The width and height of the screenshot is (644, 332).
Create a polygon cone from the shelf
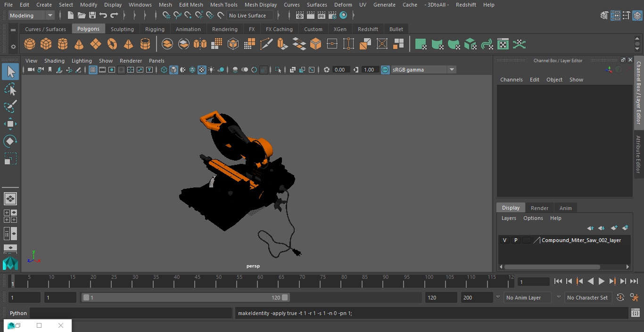point(79,44)
